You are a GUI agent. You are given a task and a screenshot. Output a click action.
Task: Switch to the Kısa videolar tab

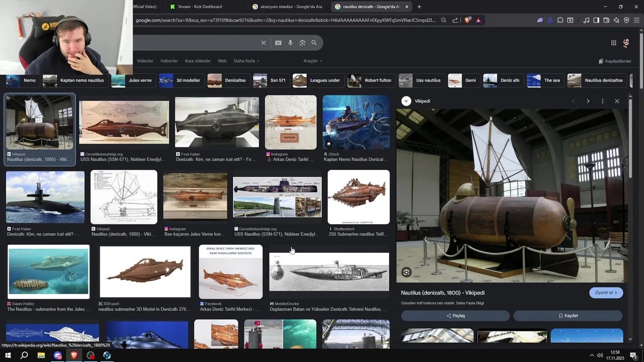198,61
